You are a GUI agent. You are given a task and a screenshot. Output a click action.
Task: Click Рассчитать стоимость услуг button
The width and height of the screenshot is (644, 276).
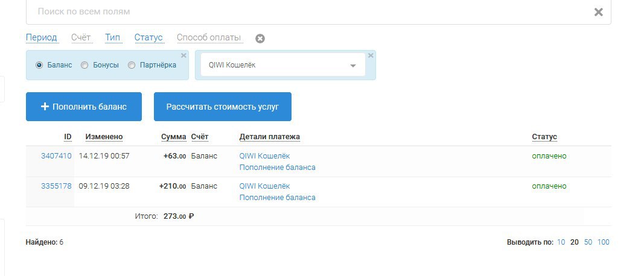coord(223,107)
